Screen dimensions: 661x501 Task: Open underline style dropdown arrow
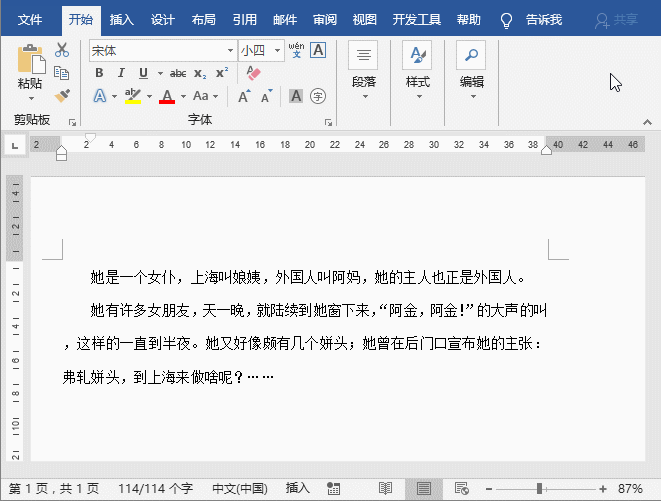[x=160, y=73]
